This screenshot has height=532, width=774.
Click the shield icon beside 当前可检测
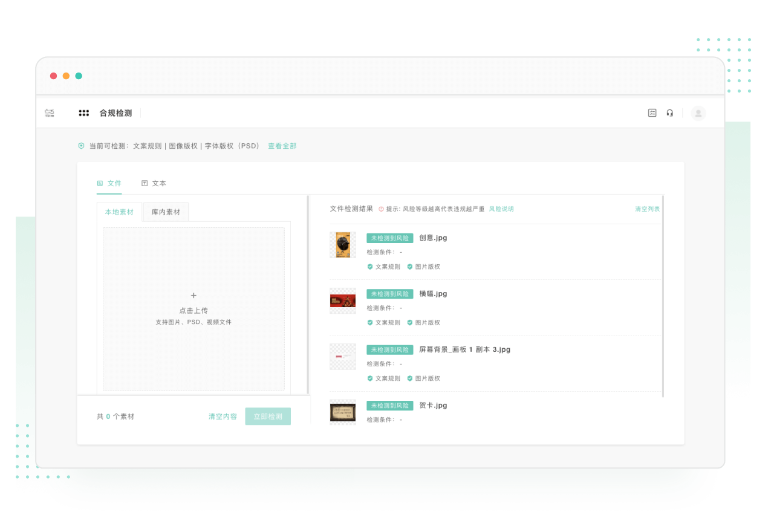81,146
